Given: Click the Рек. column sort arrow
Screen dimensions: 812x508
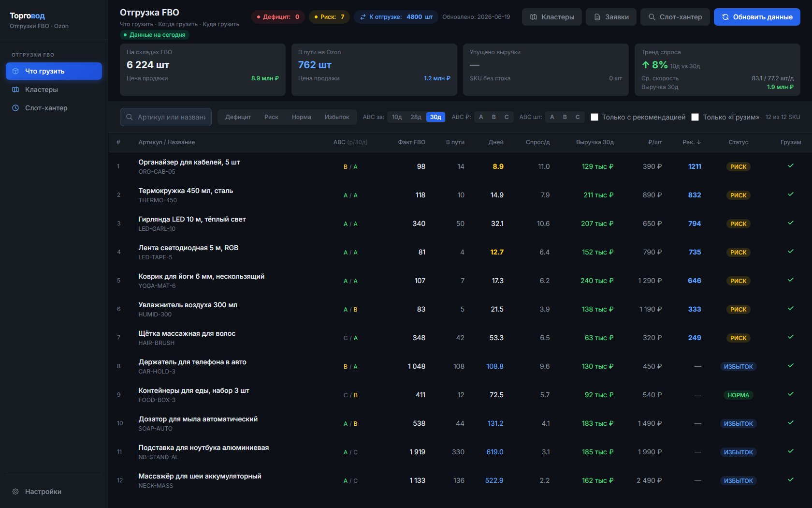Looking at the screenshot, I should point(699,142).
